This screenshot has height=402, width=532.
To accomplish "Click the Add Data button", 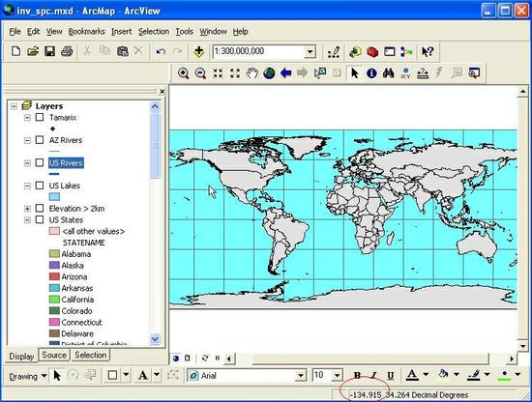I will [199, 51].
